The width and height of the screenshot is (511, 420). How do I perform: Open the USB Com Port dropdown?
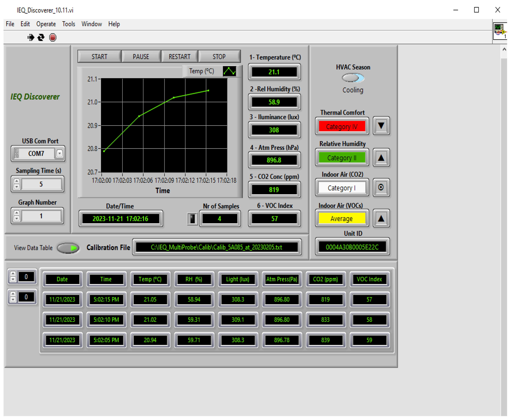click(x=59, y=153)
